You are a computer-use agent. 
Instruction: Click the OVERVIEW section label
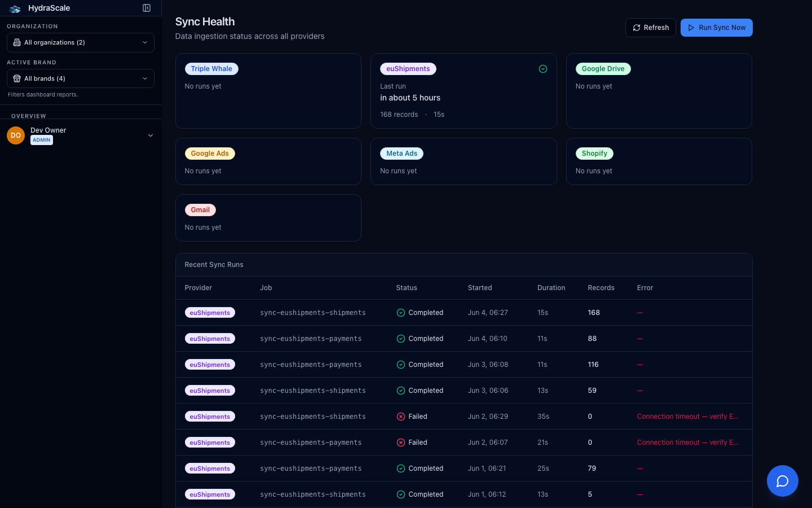click(29, 116)
